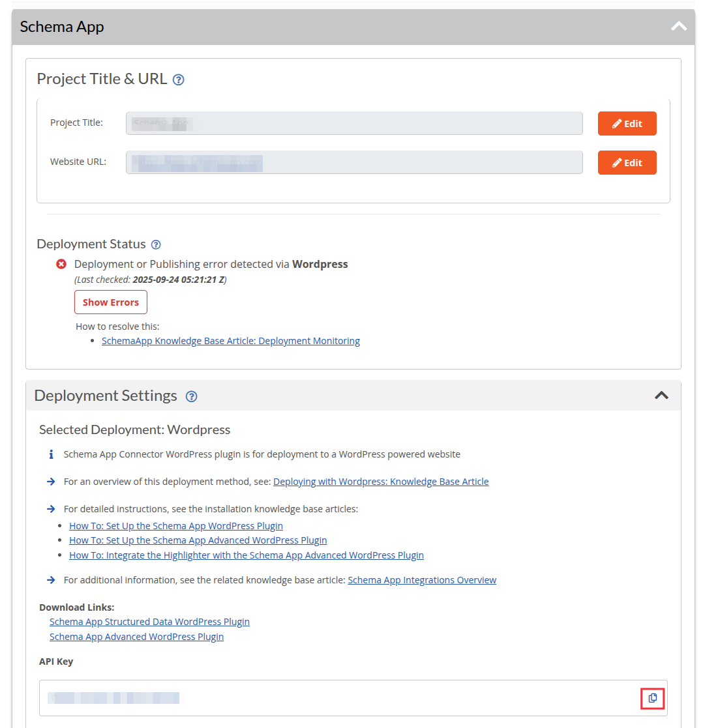This screenshot has width=703, height=728.
Task: Click the 'Deployment Settings' heading text
Action: pos(106,396)
